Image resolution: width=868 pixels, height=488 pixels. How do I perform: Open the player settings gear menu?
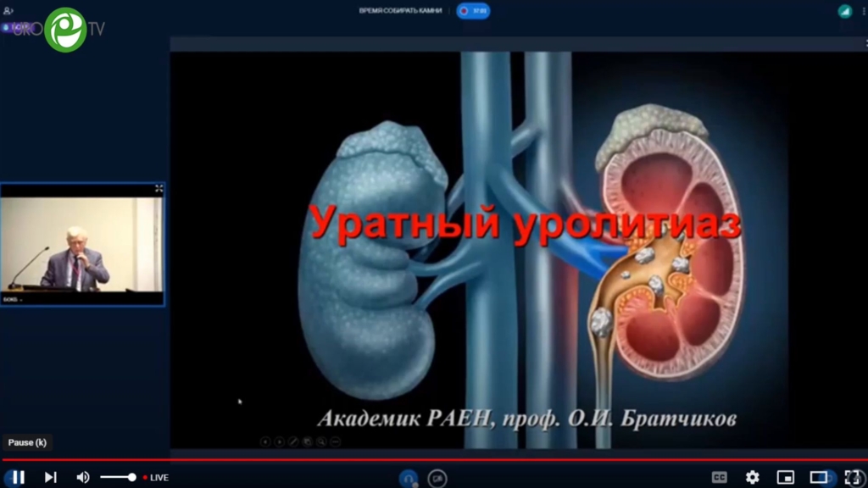click(x=752, y=477)
